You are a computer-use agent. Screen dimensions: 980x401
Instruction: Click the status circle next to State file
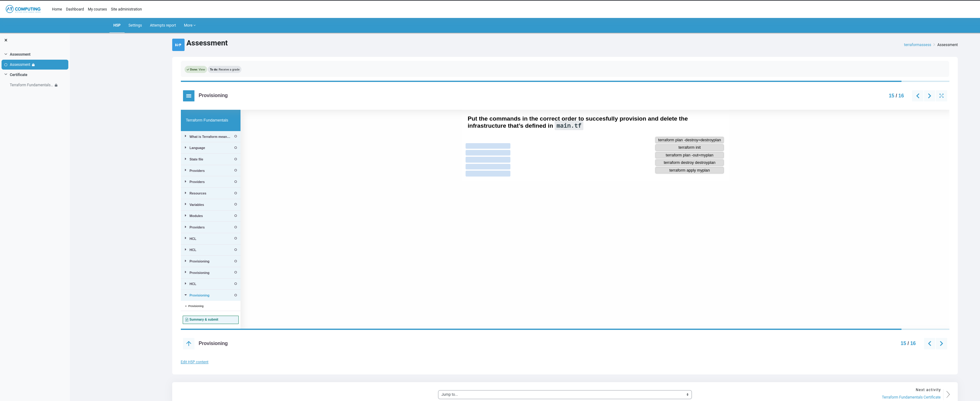tap(236, 159)
